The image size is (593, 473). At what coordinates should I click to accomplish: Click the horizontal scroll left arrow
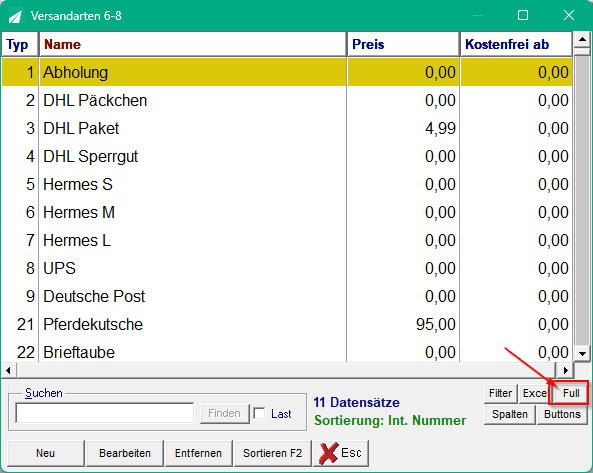point(9,370)
